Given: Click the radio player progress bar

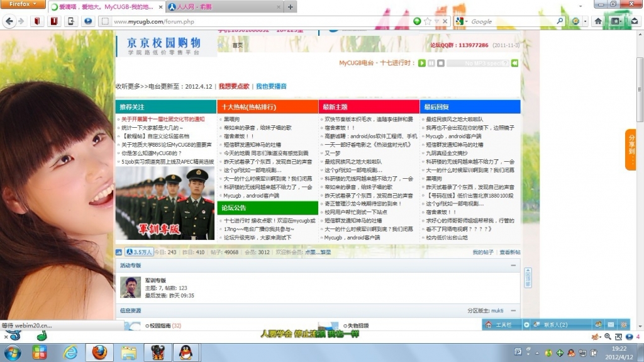Looking at the screenshot, I should coord(478,63).
